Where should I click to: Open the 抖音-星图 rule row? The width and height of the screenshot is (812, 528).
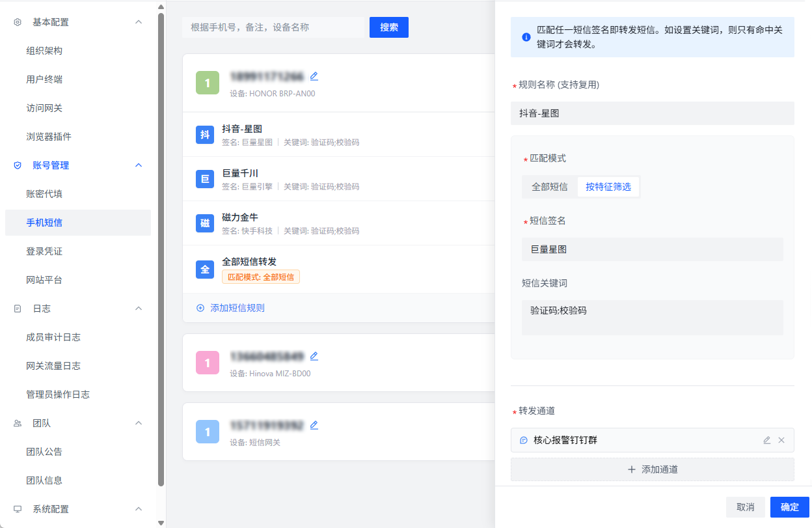coord(338,135)
